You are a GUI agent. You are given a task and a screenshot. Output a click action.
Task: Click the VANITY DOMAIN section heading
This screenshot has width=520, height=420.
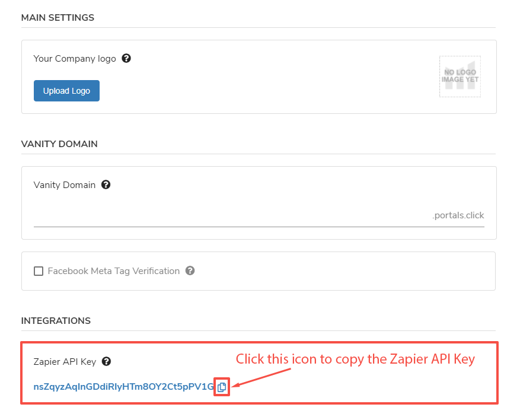pyautogui.click(x=59, y=144)
